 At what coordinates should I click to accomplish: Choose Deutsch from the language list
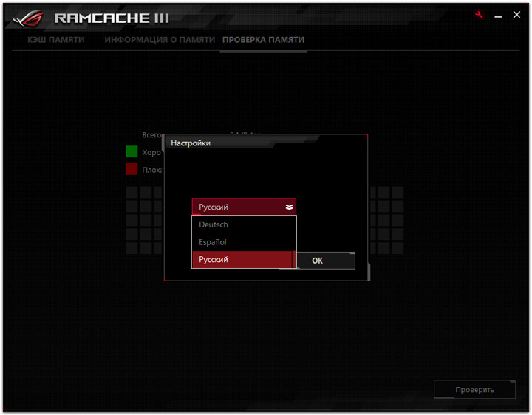pyautogui.click(x=242, y=224)
